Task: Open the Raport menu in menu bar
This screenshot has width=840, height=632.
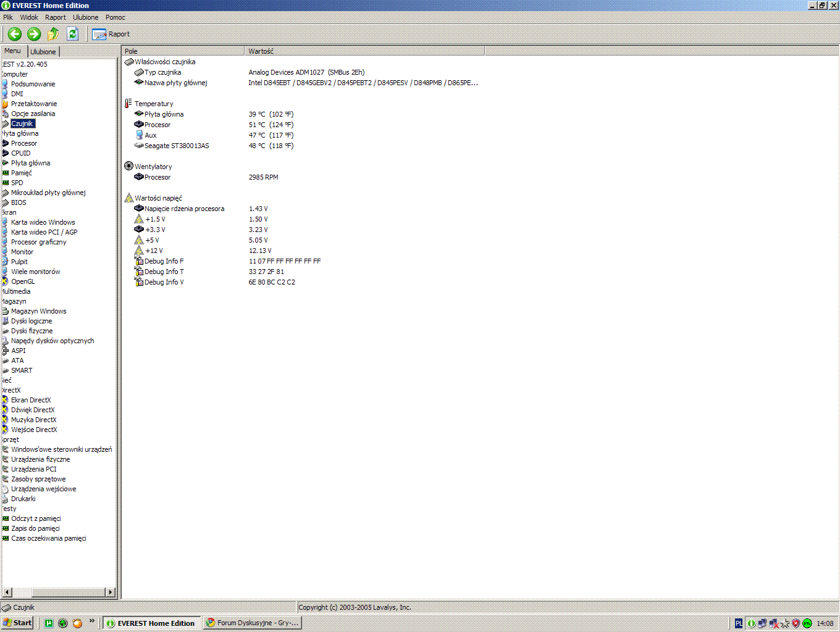Action: point(56,17)
